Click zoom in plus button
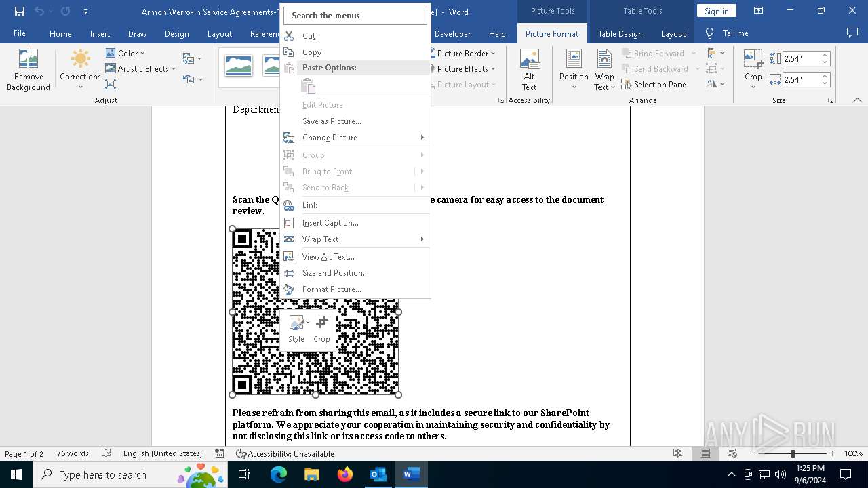 point(833,453)
